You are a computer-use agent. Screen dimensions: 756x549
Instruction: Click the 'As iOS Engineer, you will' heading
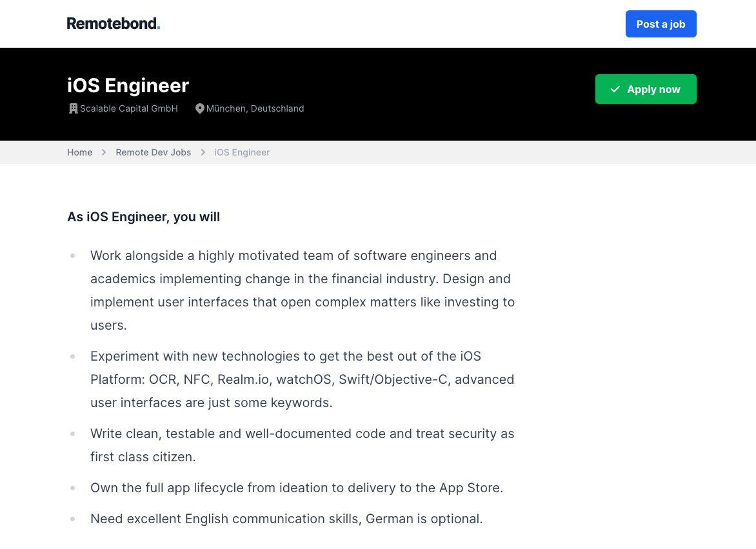coord(144,217)
